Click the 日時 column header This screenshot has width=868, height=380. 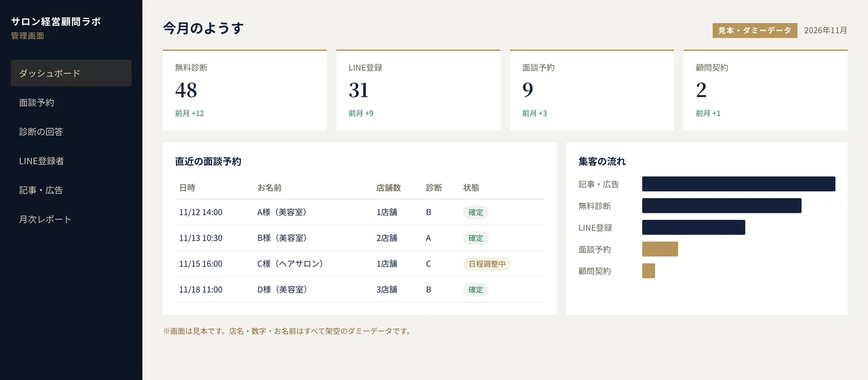187,188
